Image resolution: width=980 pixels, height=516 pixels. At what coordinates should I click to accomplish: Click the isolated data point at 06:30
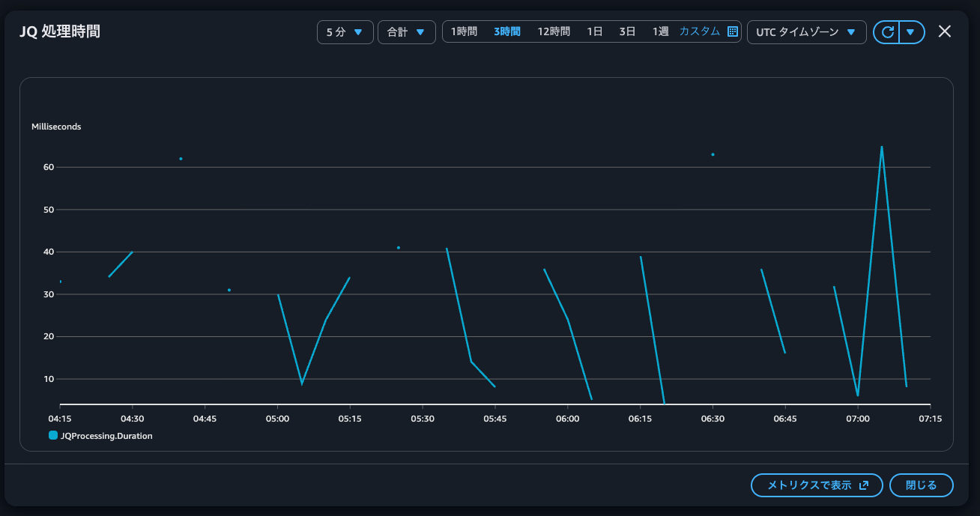pos(713,154)
